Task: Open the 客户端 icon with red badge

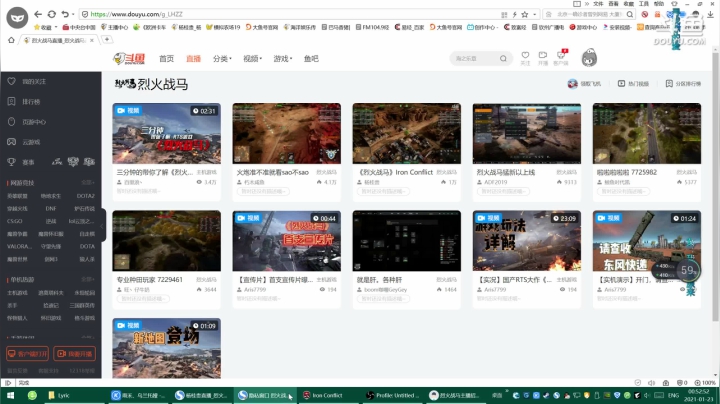Action: tap(561, 58)
